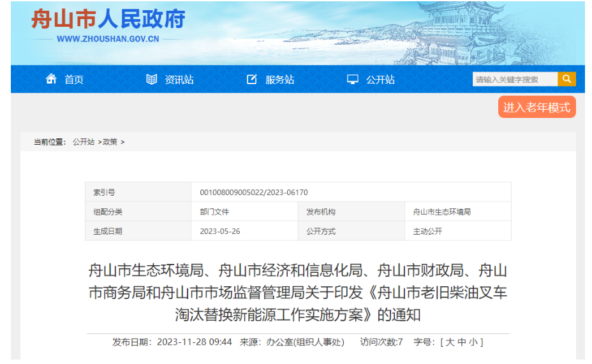The height and width of the screenshot is (364, 592).
Task: Enable 进入老年模式 elderly mode
Action: [x=536, y=107]
